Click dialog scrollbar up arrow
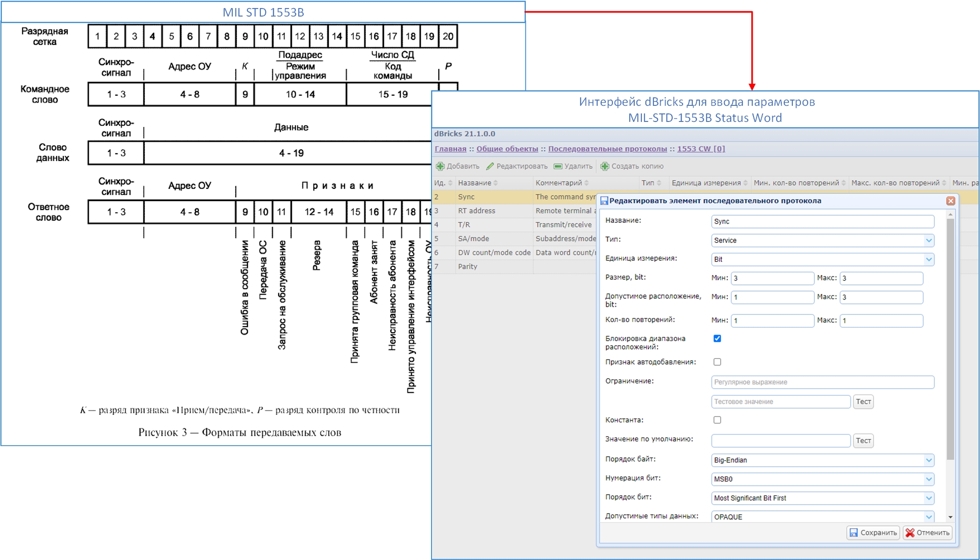Viewport: 980px width, 560px height. pos(951,215)
